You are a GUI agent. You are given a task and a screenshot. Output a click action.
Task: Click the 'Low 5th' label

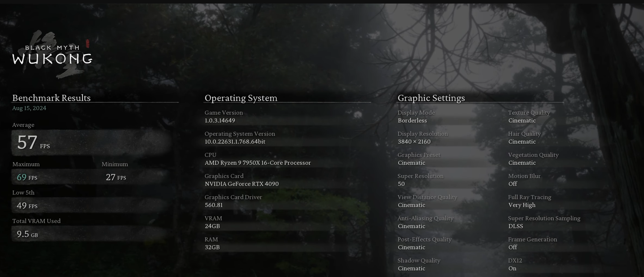pos(23,193)
